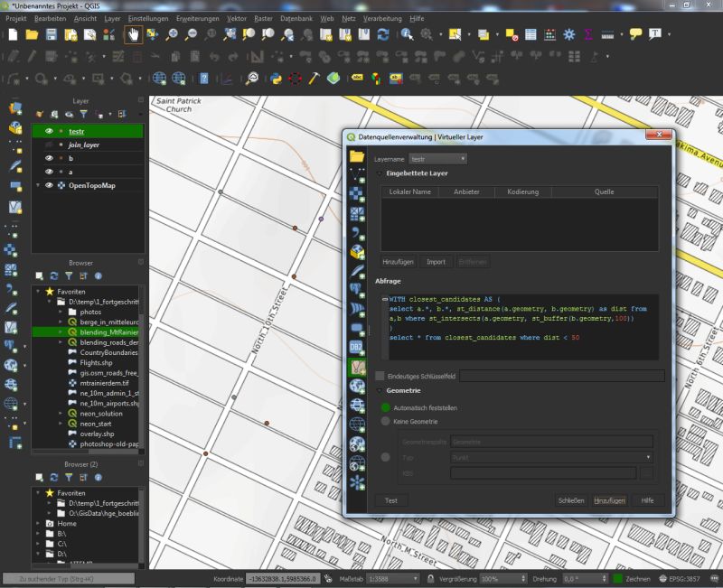Image resolution: width=723 pixels, height=588 pixels.
Task: Open the DB2 source tab in dialog sidebar
Action: (357, 349)
